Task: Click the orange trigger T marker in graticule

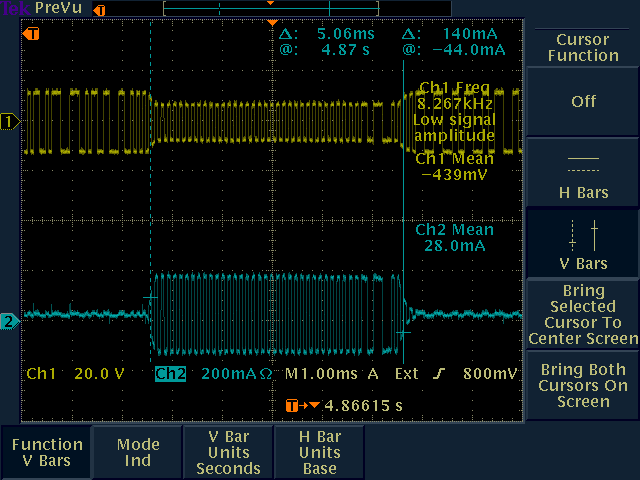Action: pyautogui.click(x=31, y=33)
